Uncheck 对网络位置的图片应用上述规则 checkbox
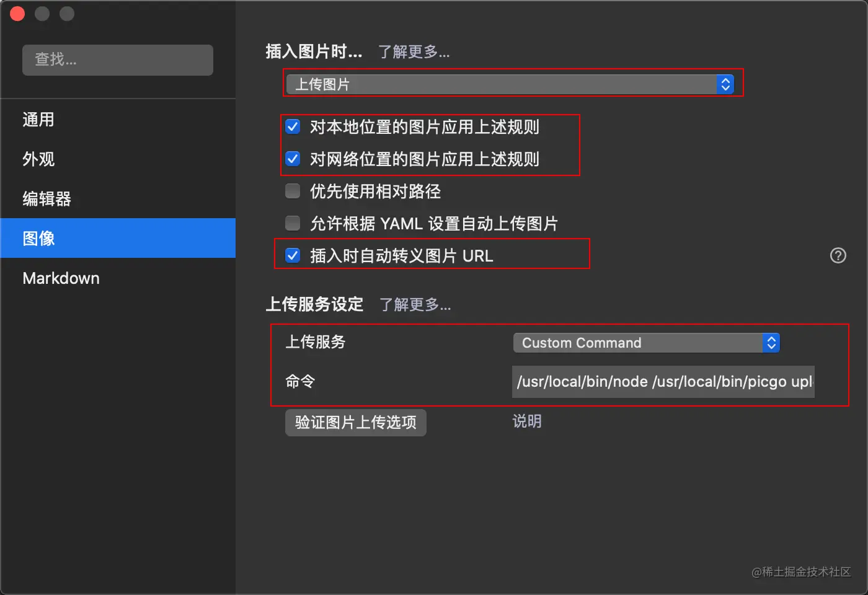This screenshot has height=595, width=868. click(x=293, y=159)
